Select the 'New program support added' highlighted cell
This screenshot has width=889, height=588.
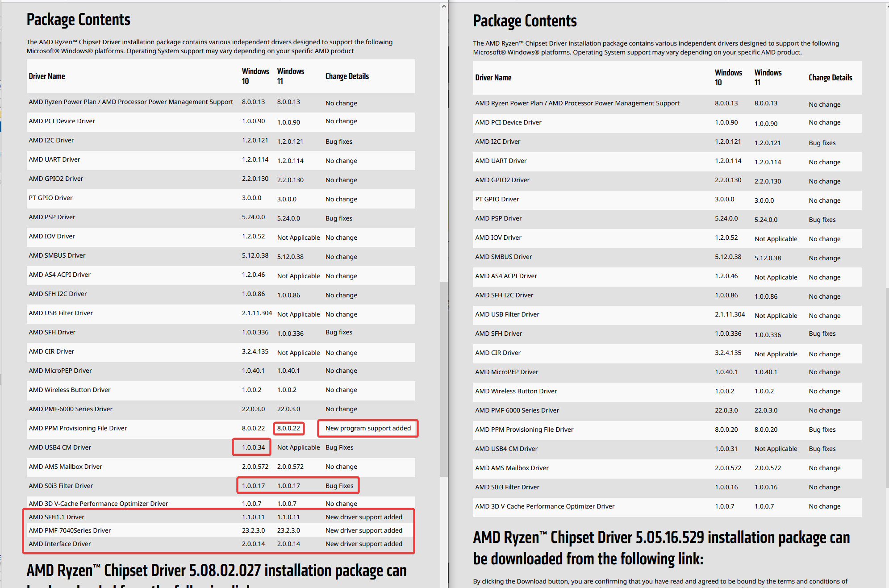[368, 428]
